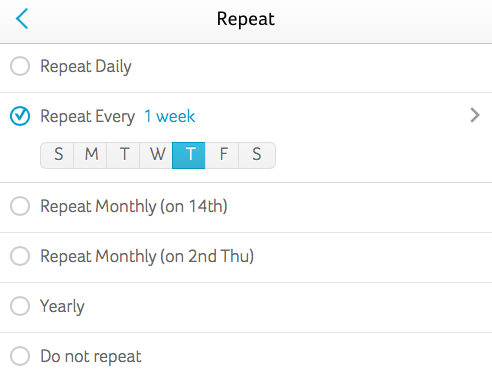Select the Repeat Daily radio button
492x382 pixels.
20,66
